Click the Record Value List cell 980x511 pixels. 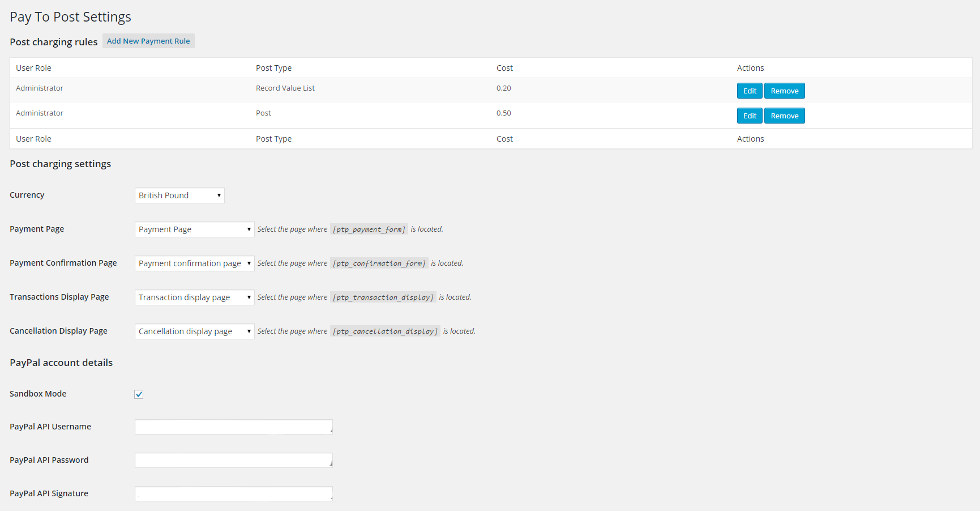[x=285, y=88]
